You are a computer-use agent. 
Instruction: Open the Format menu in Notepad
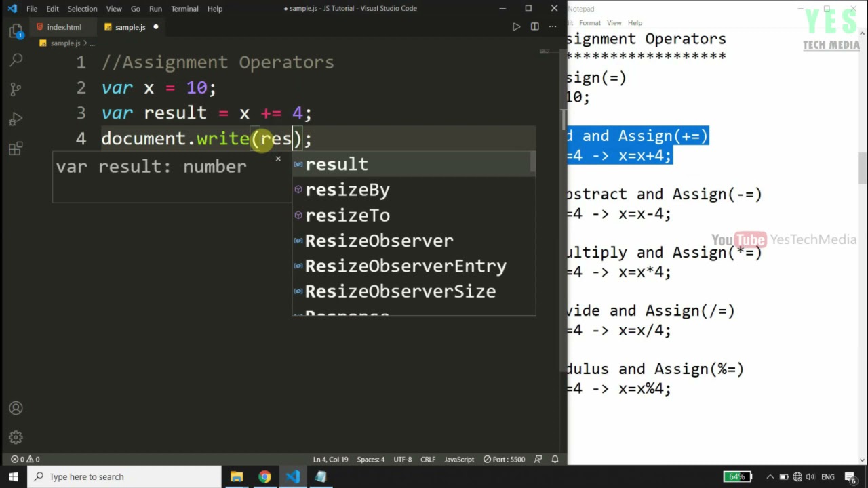pyautogui.click(x=590, y=23)
